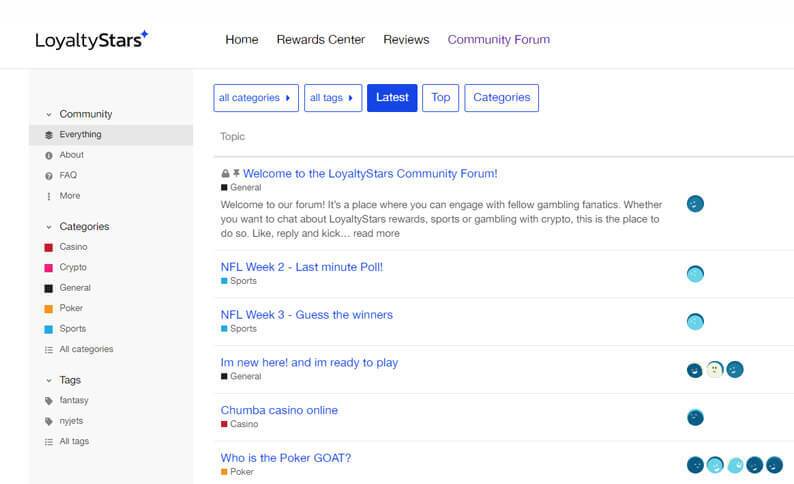
Task: Click first avatar on Poker GOAT row
Action: [695, 465]
